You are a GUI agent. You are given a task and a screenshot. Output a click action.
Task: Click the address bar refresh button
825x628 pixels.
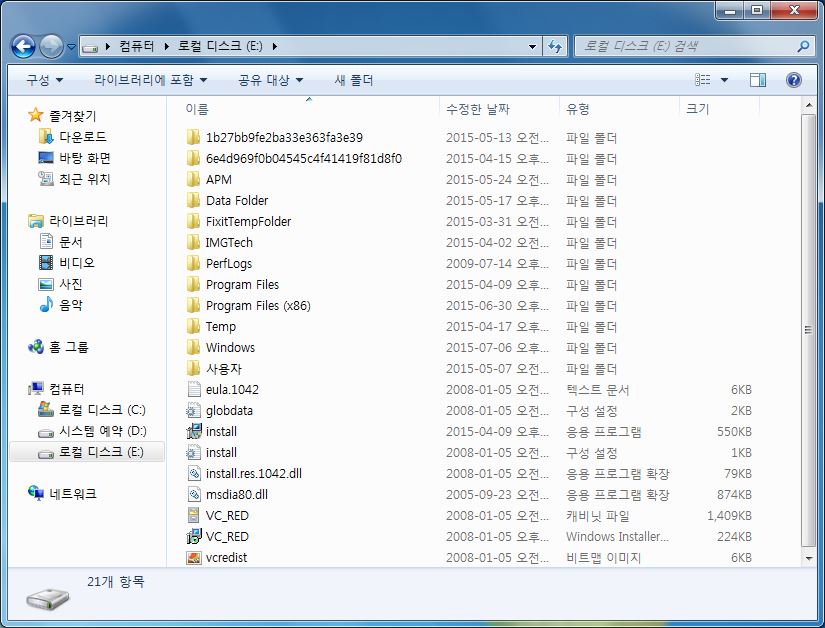tap(556, 46)
